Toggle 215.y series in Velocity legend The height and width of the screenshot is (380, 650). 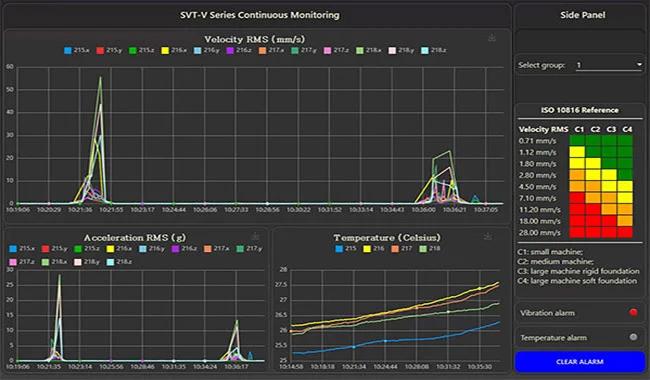tap(109, 50)
